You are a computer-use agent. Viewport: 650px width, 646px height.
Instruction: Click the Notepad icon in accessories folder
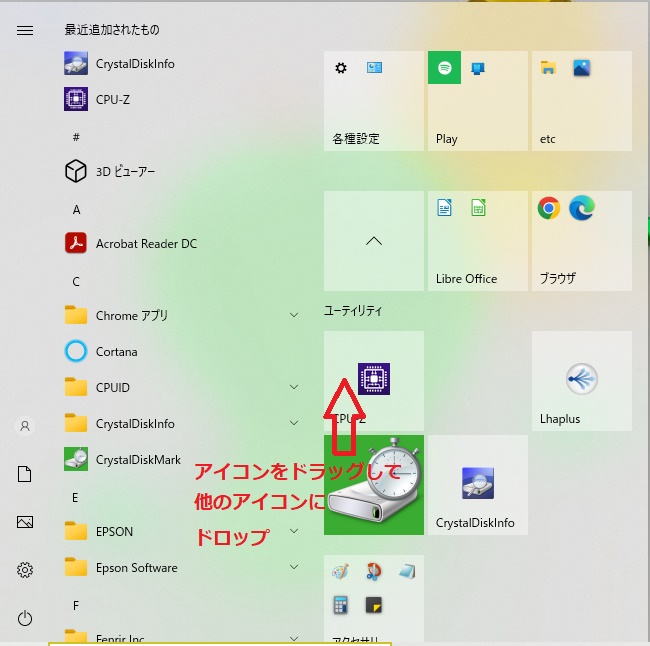click(x=407, y=572)
